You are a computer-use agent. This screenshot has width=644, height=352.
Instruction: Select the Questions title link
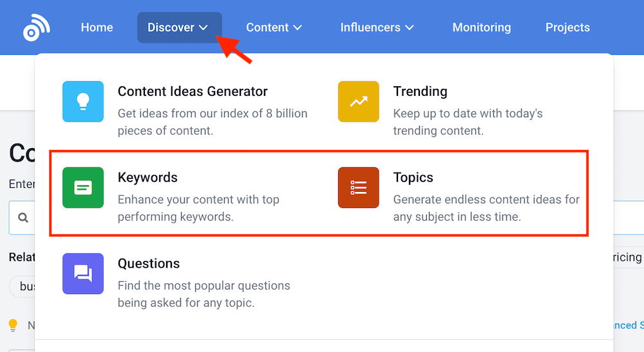tap(149, 264)
